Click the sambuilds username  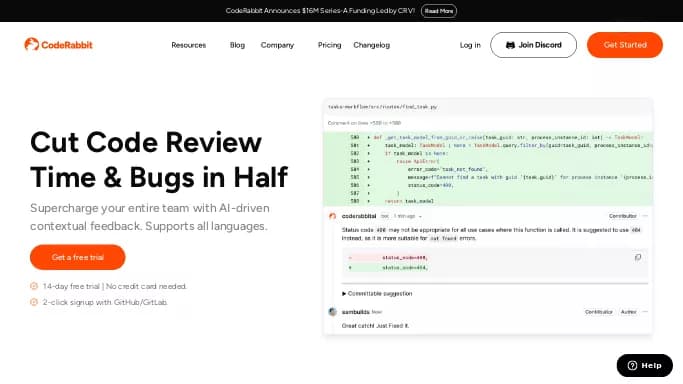355,312
